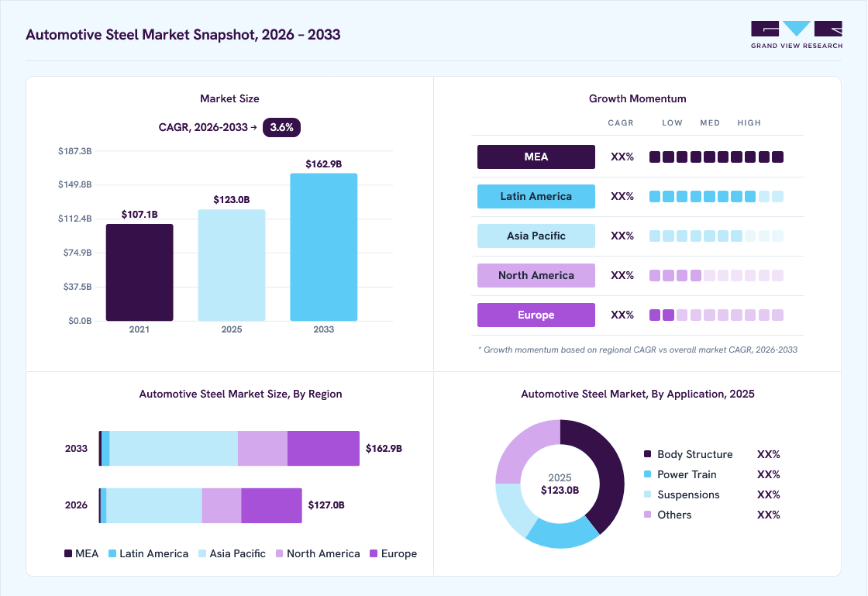The image size is (868, 596).
Task: Click the Automotive Steel Market Snapshot title
Action: click(183, 34)
